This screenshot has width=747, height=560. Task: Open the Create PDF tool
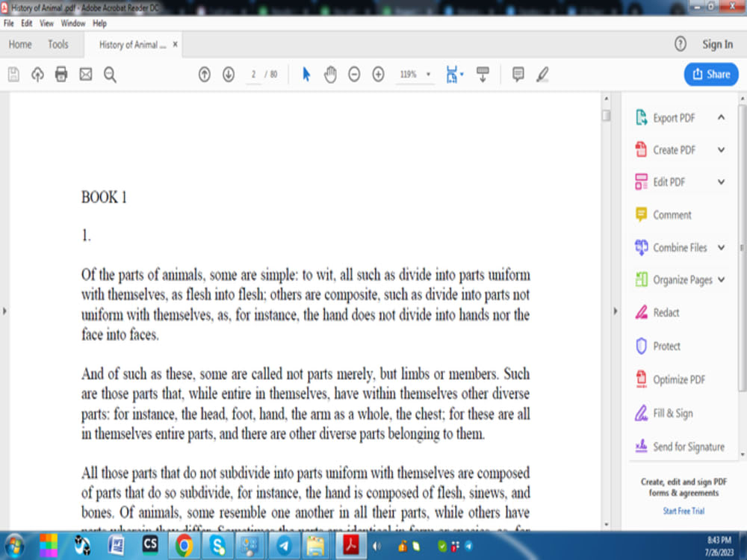click(x=673, y=150)
